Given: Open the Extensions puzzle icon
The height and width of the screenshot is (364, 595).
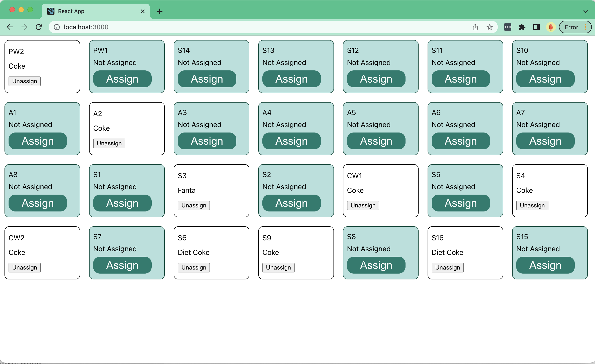Looking at the screenshot, I should click(x=522, y=27).
